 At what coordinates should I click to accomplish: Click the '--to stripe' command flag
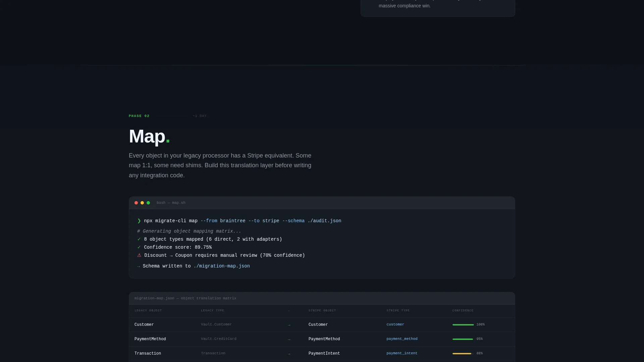click(264, 221)
